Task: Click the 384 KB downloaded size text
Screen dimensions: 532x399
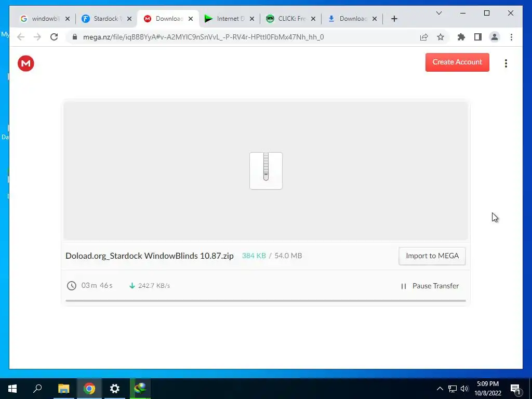Action: [x=254, y=256]
